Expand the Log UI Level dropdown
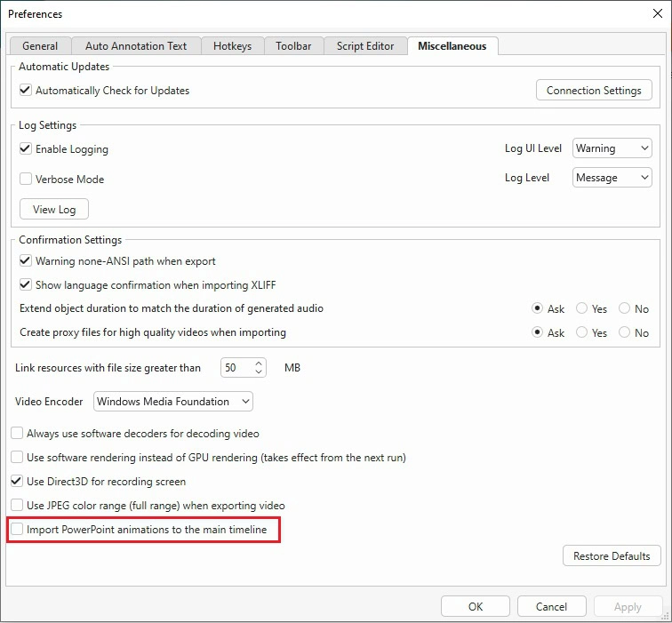672x623 pixels. 612,148
